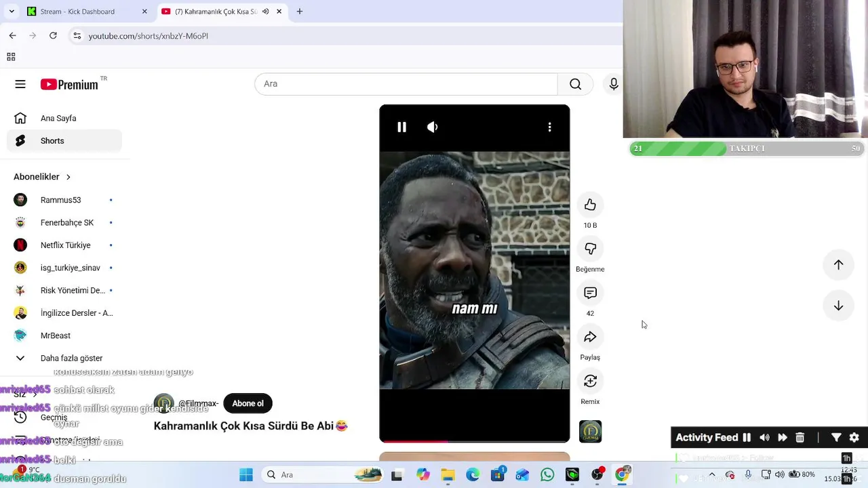Open İngilizce Dersler channel in sidebar
This screenshot has height=488, width=868.
(64, 313)
